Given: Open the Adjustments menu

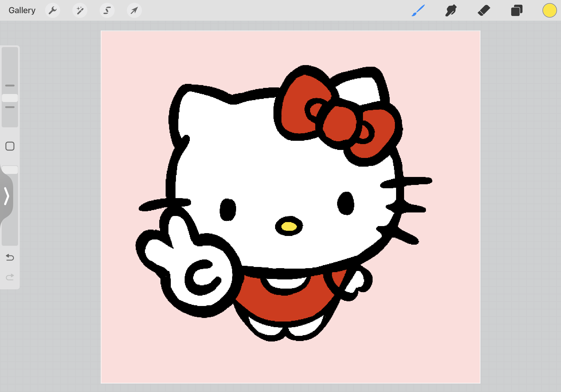Looking at the screenshot, I should pyautogui.click(x=80, y=10).
